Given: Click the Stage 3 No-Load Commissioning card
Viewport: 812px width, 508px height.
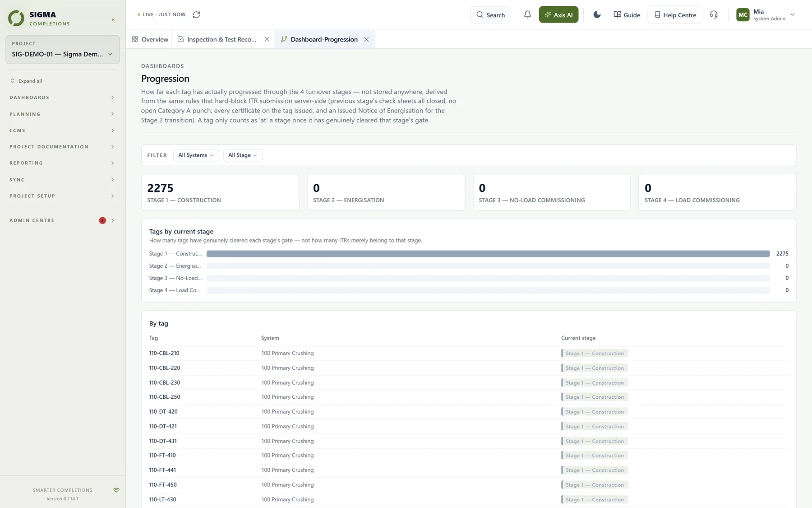Looking at the screenshot, I should (552, 192).
